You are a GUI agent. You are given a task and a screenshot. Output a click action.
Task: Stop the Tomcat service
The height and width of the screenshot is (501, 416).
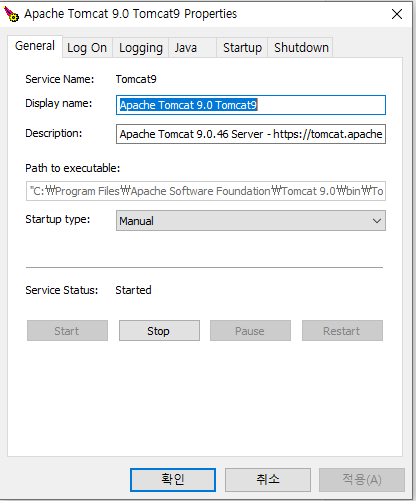pos(159,331)
